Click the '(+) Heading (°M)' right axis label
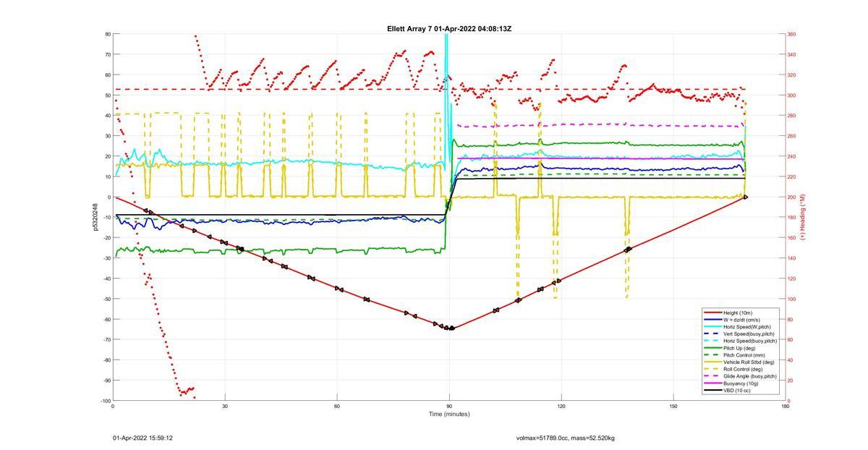The image size is (868, 450). [802, 217]
